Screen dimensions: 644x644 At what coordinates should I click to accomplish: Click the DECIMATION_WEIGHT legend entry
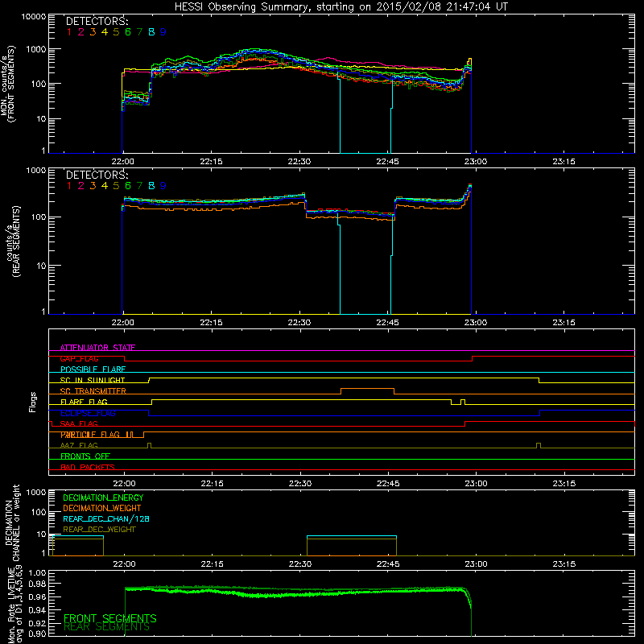click(102, 509)
